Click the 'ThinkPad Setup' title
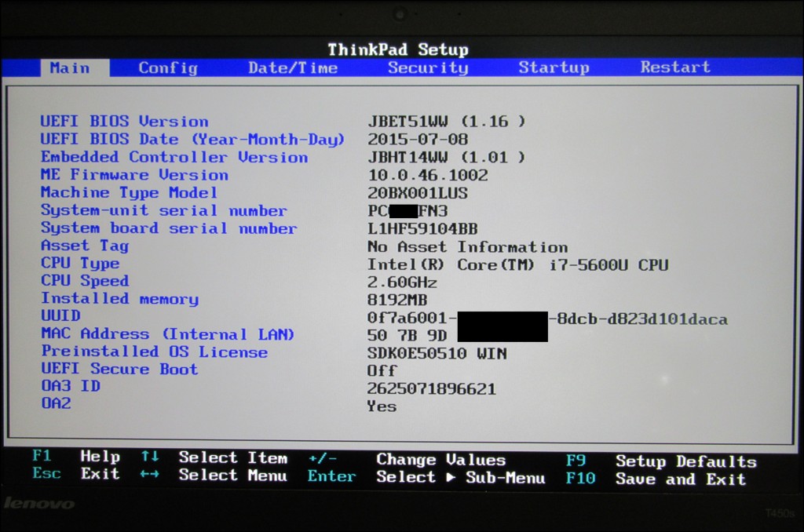Image resolution: width=804 pixels, height=532 pixels. pos(398,49)
